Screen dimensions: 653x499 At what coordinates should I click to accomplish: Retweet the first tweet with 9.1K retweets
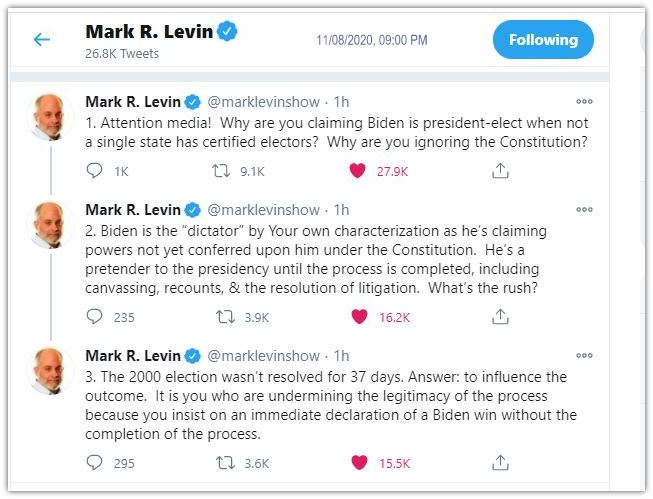[x=225, y=171]
